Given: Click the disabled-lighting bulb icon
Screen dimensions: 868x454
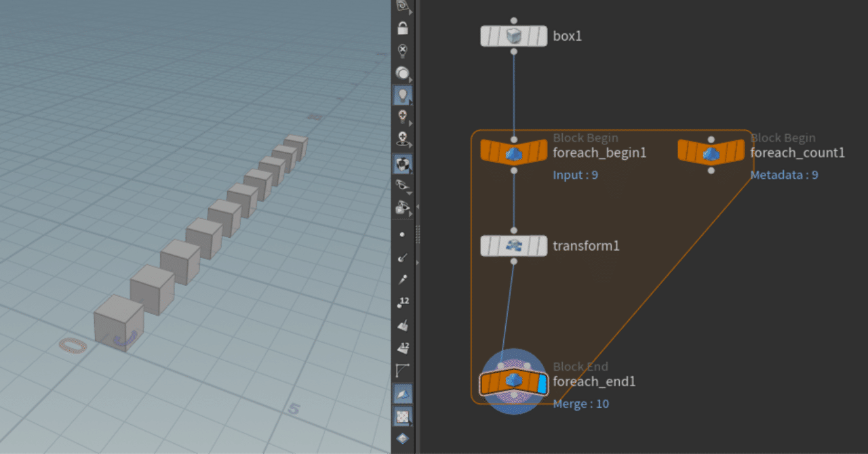Looking at the screenshot, I should click(x=403, y=50).
